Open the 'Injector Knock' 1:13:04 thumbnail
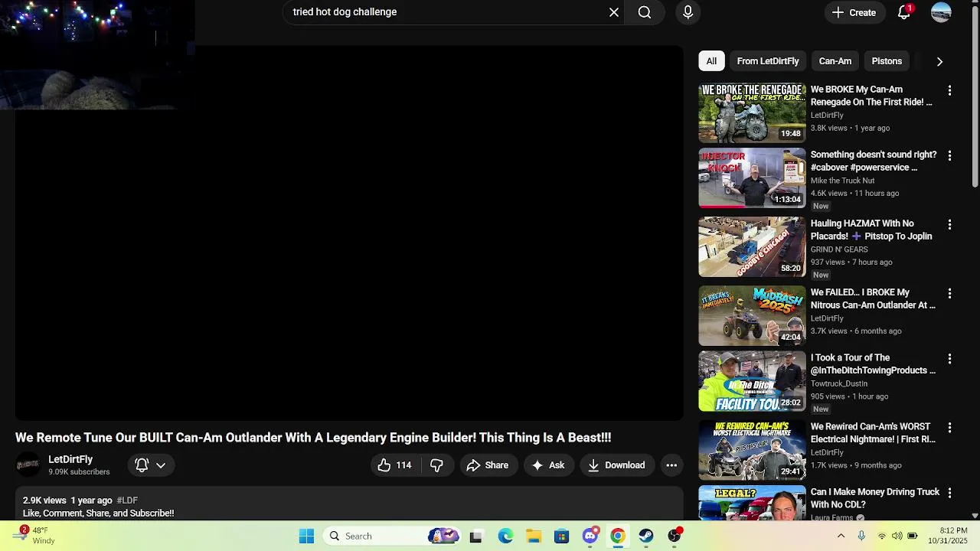Screen dimensions: 980x551 point(752,178)
